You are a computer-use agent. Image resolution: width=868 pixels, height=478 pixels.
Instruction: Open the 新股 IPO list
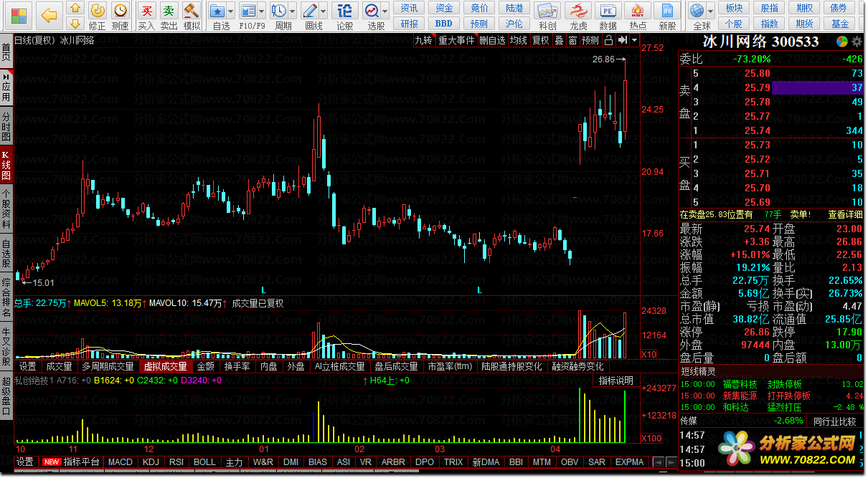[667, 16]
